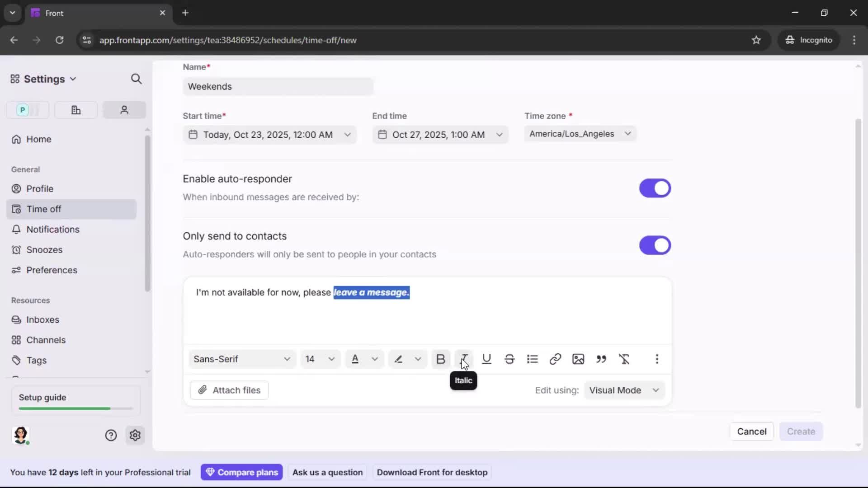Click the Create button
The height and width of the screenshot is (488, 868).
(801, 432)
